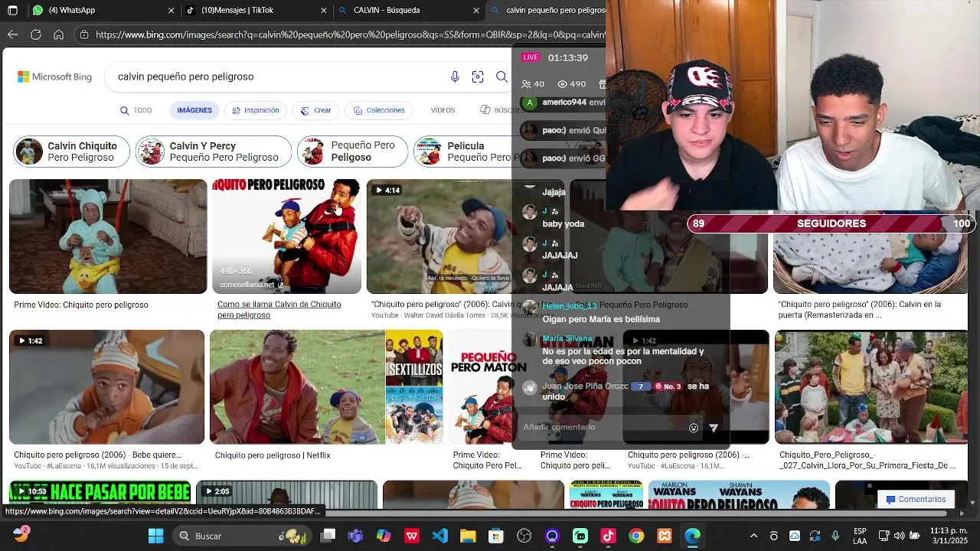980x551 pixels.
Task: Select the TODO search category
Action: (136, 110)
